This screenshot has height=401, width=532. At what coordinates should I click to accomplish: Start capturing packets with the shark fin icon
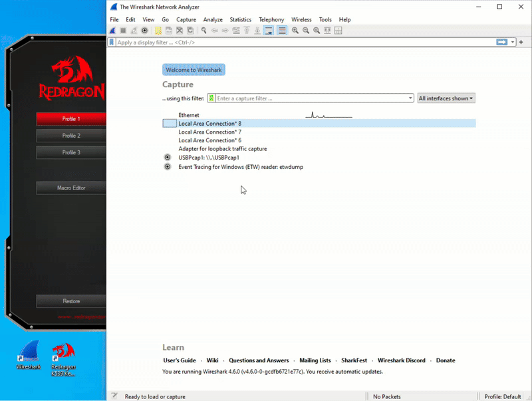pyautogui.click(x=112, y=31)
